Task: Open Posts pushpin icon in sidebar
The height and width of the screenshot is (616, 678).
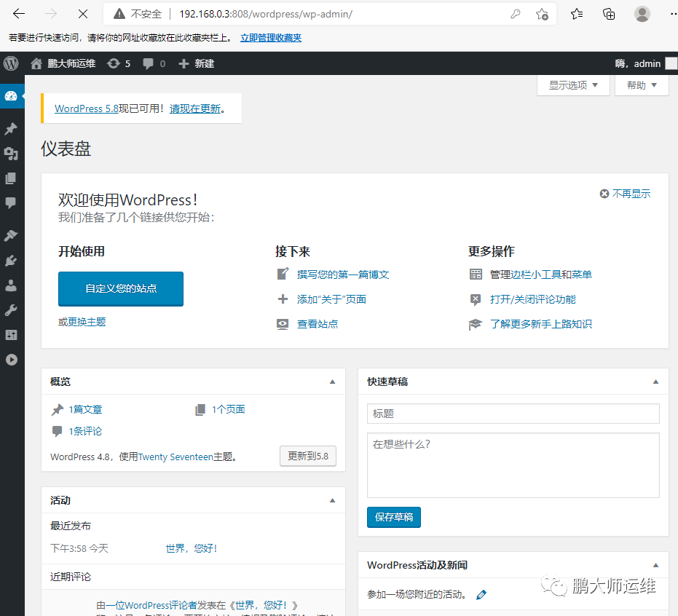Action: click(11, 128)
